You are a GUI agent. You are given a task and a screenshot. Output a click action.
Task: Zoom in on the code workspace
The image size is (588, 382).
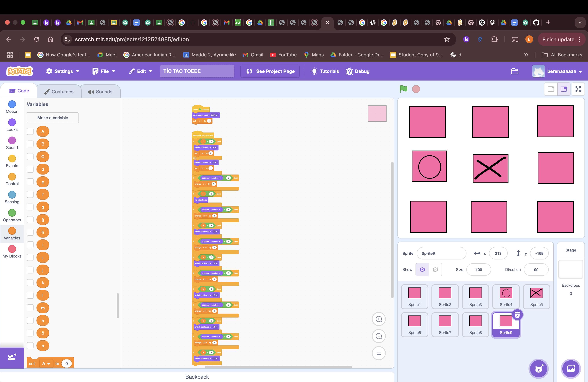tap(379, 319)
